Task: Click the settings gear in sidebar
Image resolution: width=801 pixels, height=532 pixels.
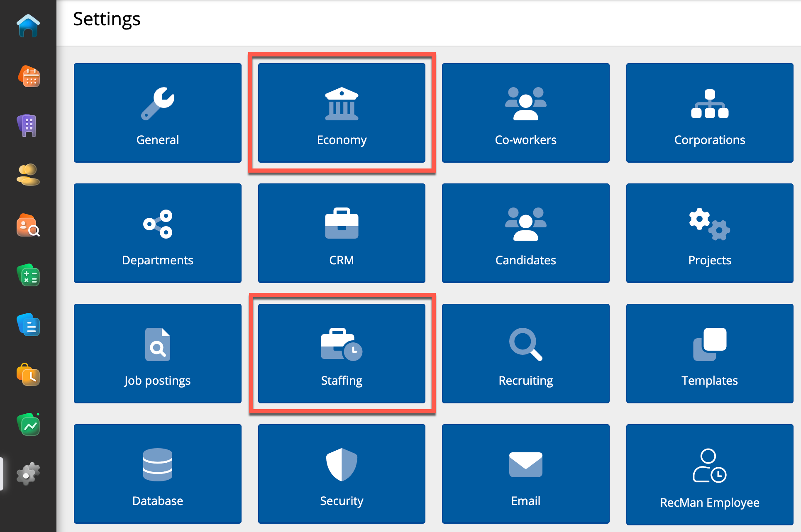Action: pyautogui.click(x=28, y=473)
